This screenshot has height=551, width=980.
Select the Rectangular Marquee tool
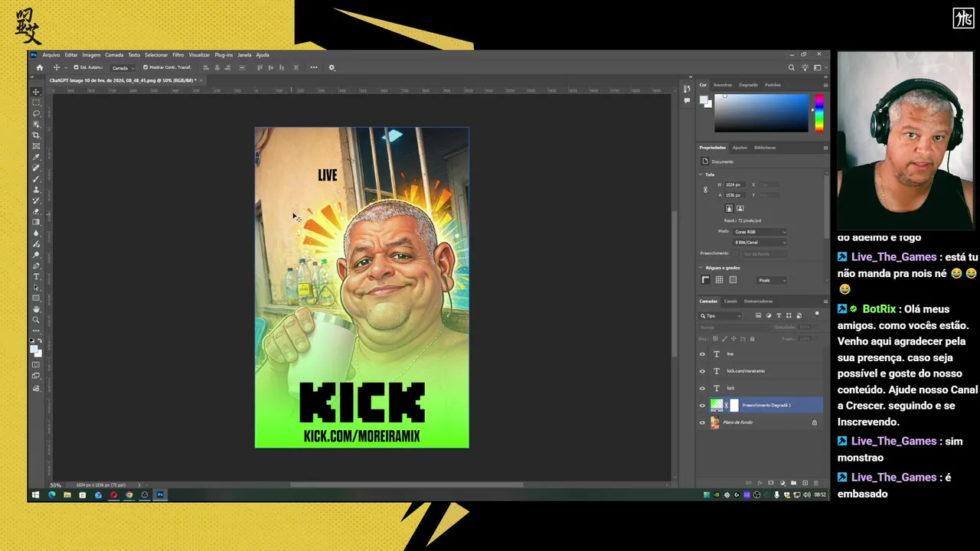pos(36,103)
